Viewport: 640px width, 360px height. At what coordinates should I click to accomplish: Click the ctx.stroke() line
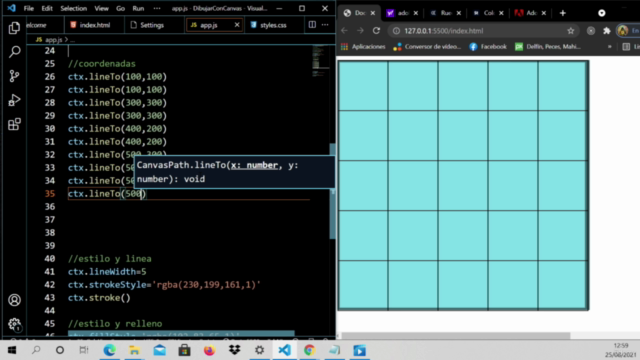coord(99,298)
